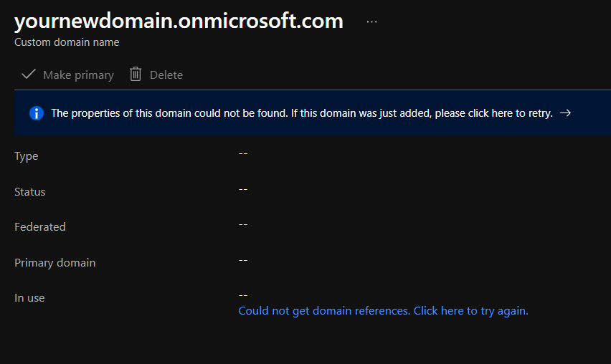Click the Primary domain field label
The height and width of the screenshot is (364, 611).
coord(55,263)
